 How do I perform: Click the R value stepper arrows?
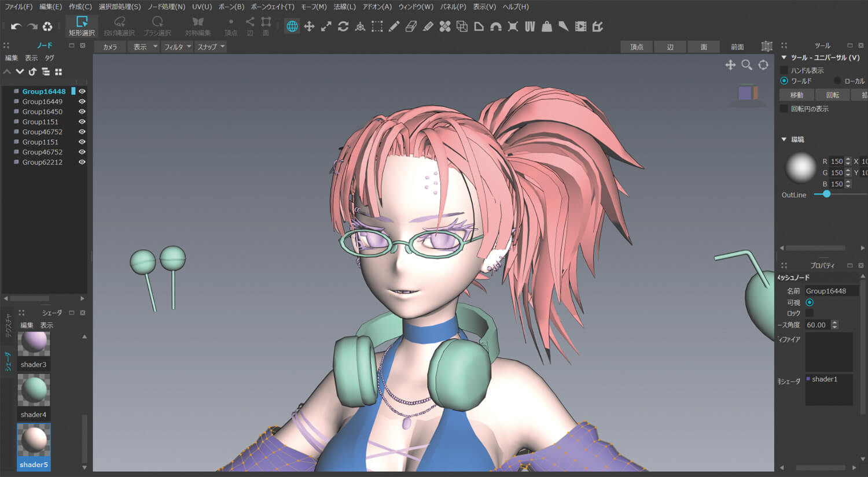tap(848, 161)
